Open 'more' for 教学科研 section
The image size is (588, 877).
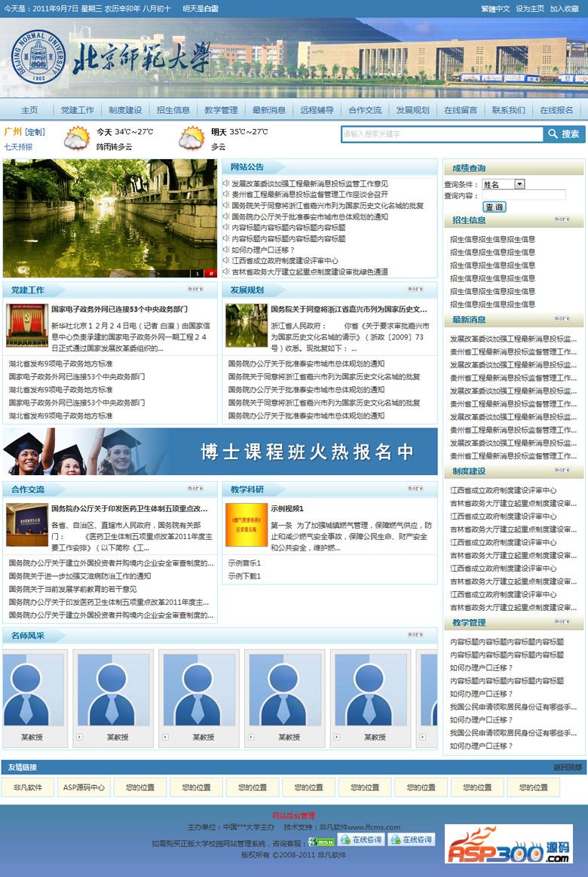415,489
